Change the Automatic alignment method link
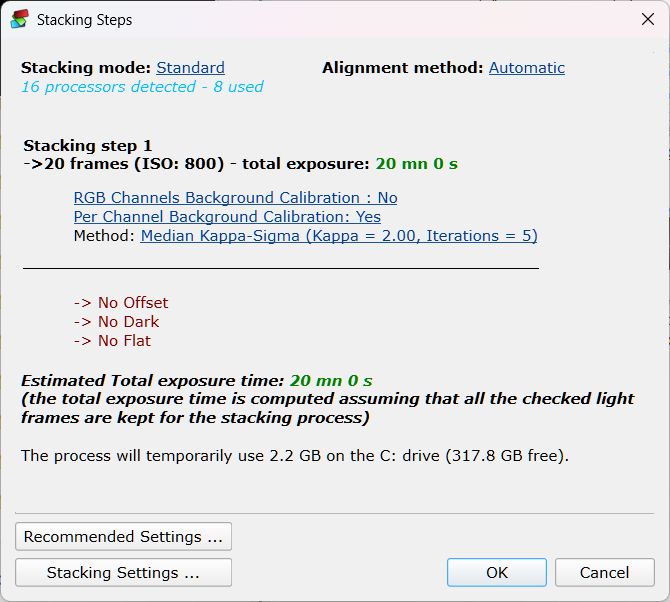Viewport: 670px width, 602px height. (x=526, y=68)
